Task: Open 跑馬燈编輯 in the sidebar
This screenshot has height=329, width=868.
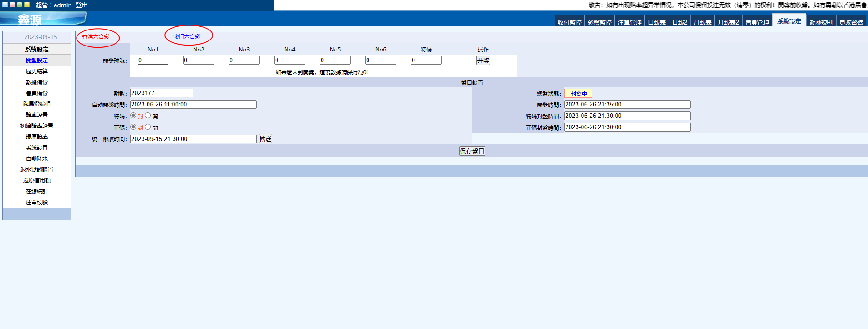Action: point(36,104)
